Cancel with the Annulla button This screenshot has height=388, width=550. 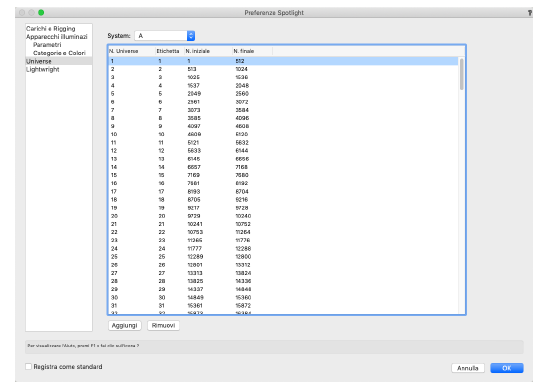tap(468, 368)
